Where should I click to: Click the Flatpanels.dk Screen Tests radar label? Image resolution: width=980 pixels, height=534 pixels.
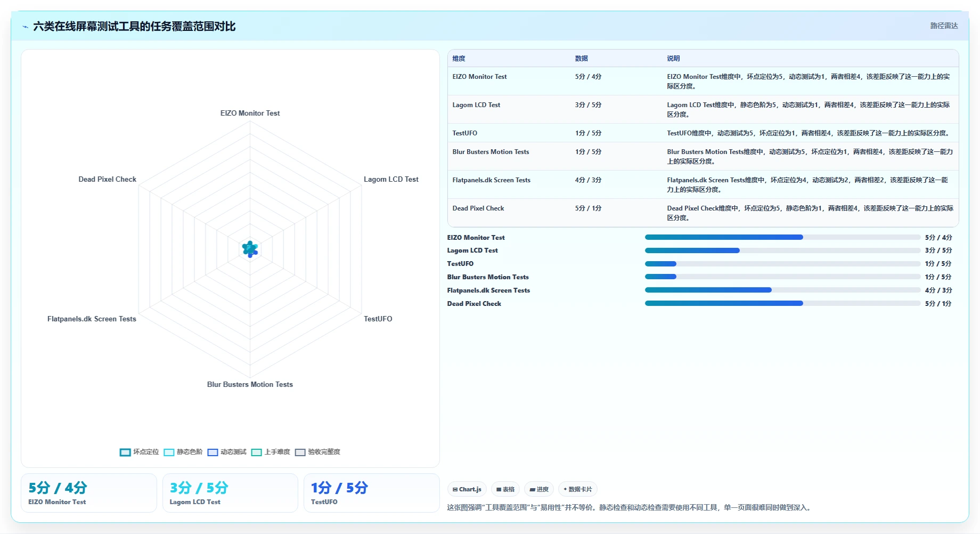click(x=92, y=319)
